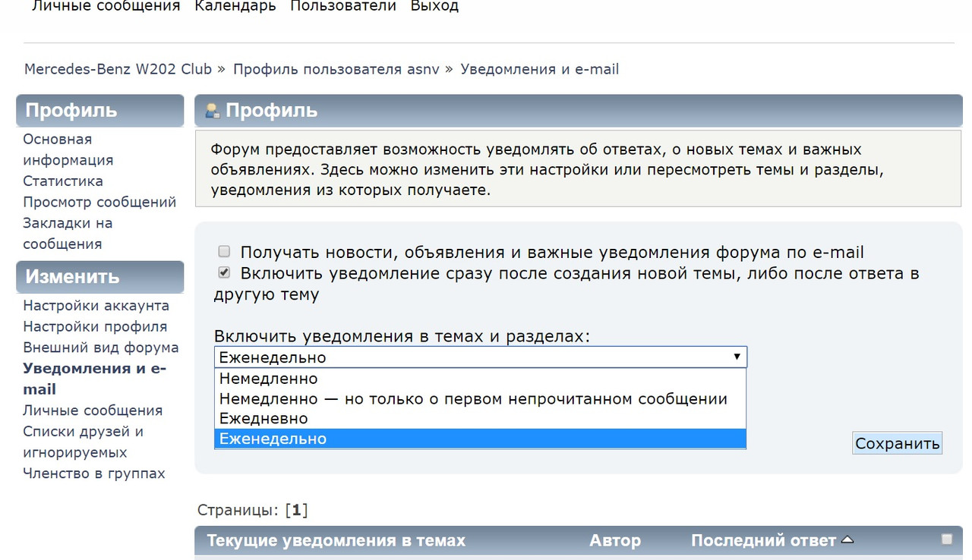Screen dimensions: 972x560
Task: Choose highlighted Еженедельно option in list
Action: coord(481,439)
